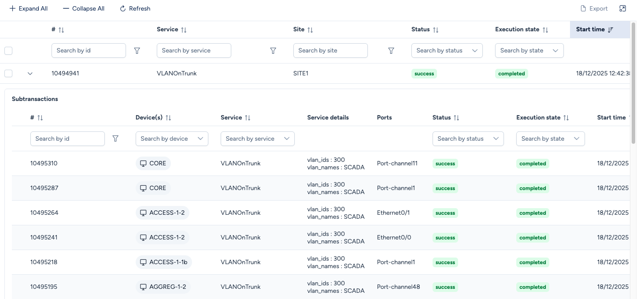The height and width of the screenshot is (299, 644).
Task: Collapse the row 10494941 chevron
Action: 30,74
